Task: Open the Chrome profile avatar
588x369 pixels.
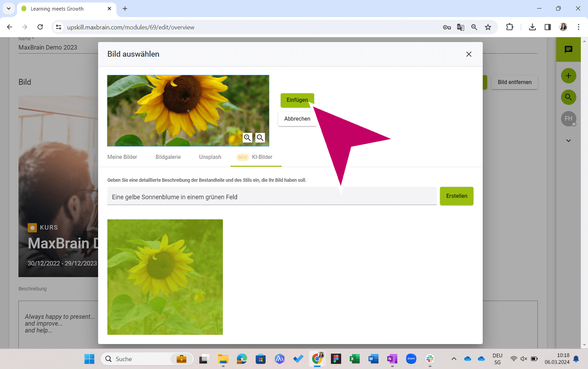Action: [563, 27]
